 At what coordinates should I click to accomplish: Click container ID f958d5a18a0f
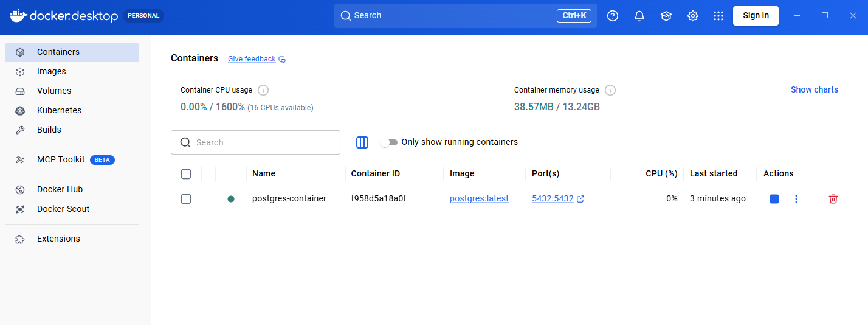point(379,198)
